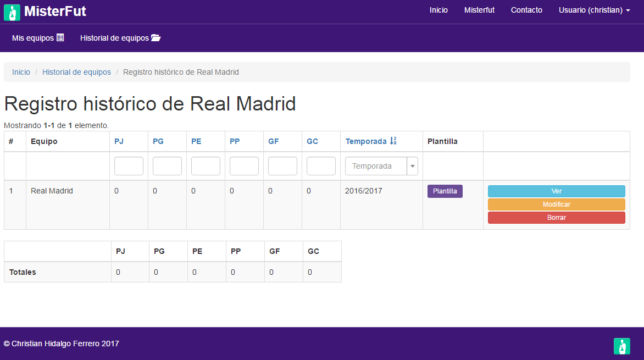The image size is (644, 360).
Task: Sort table by Temporada column label
Action: coord(366,141)
